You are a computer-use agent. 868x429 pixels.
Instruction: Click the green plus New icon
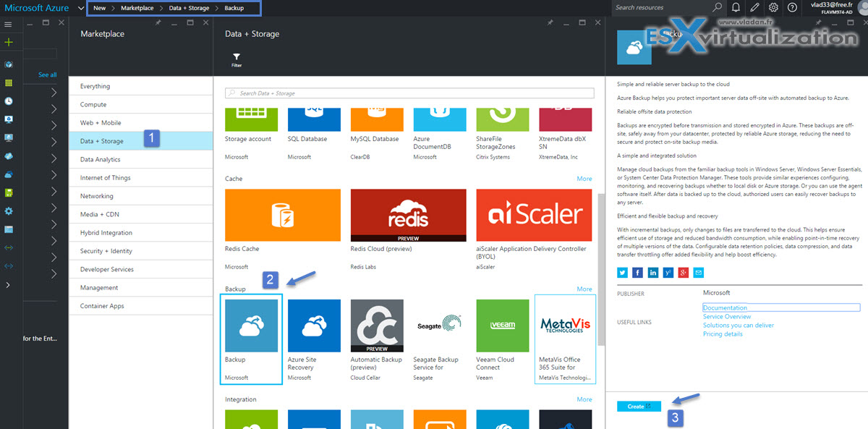(8, 43)
